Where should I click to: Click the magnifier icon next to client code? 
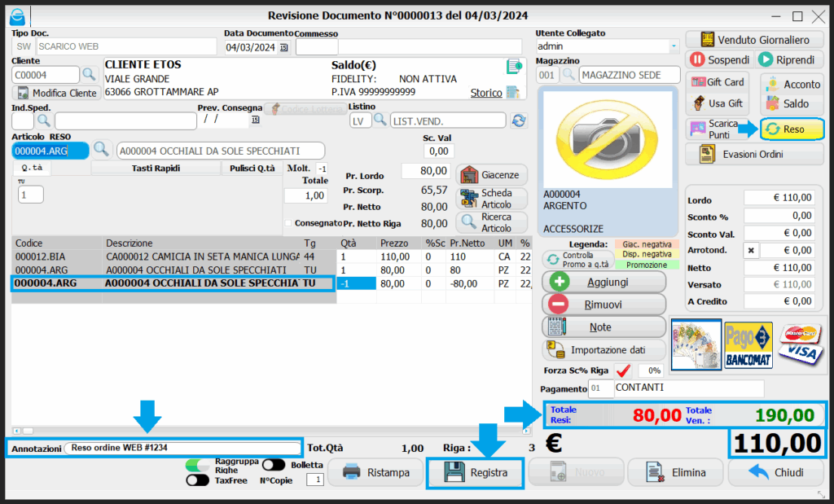89,75
